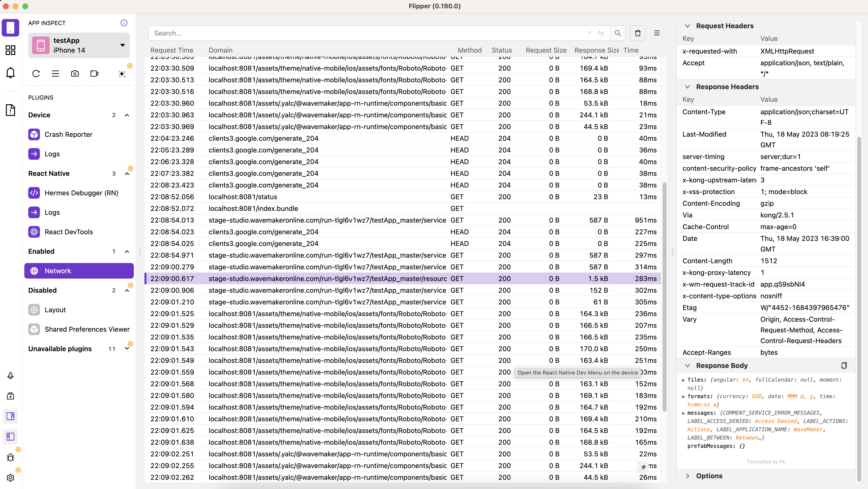Image resolution: width=868 pixels, height=489 pixels.
Task: Open the Crash Reporter plugin
Action: (x=68, y=135)
